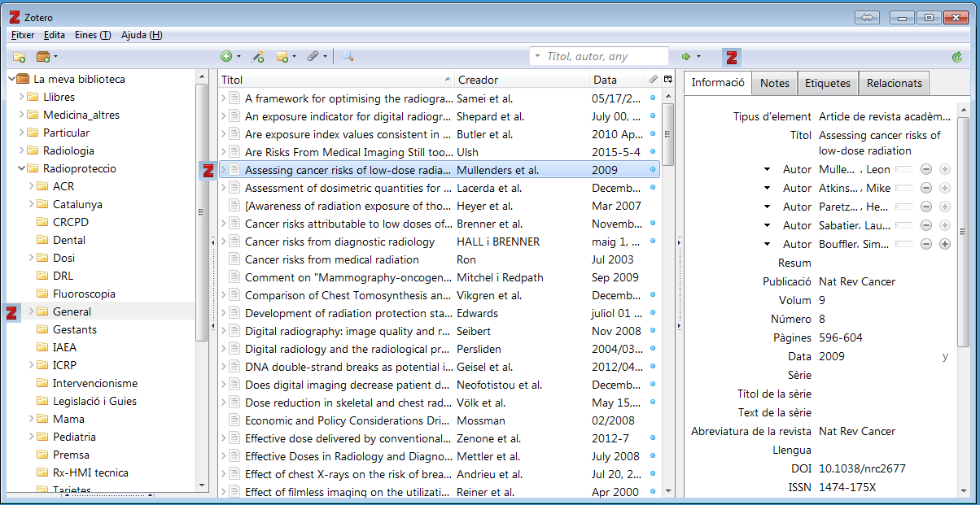Click the paperclip Add Attachment icon
The height and width of the screenshot is (505, 980).
313,57
